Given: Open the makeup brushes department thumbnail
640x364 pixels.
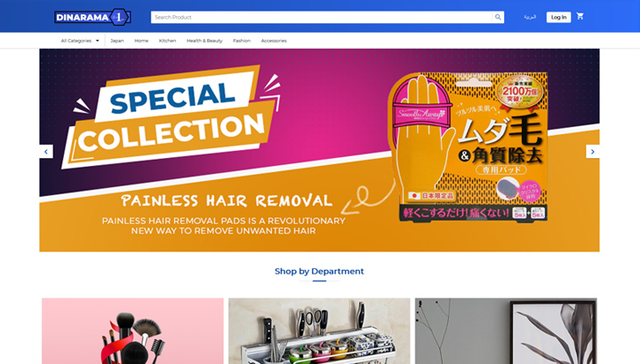Looking at the screenshot, I should 132,331.
